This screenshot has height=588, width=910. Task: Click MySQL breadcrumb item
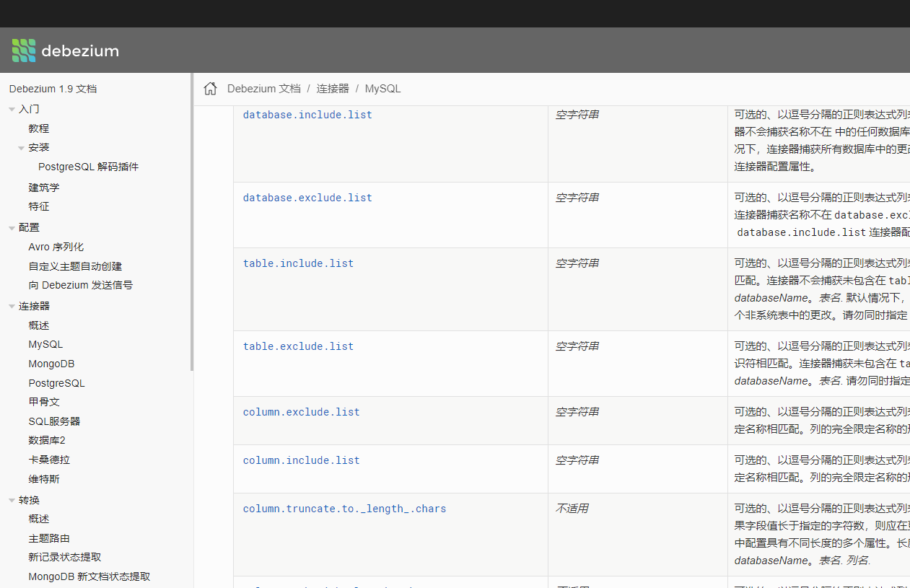tap(382, 89)
